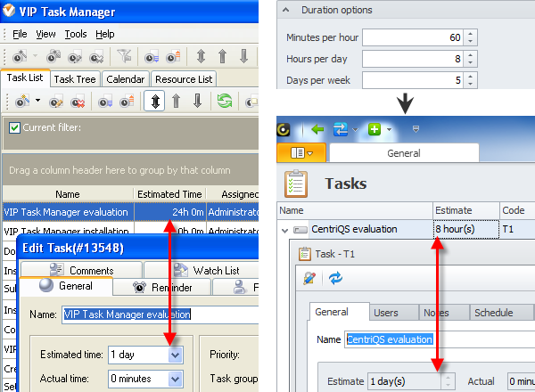Click the Hours per day input field
This screenshot has height=392, width=535.
[411, 59]
